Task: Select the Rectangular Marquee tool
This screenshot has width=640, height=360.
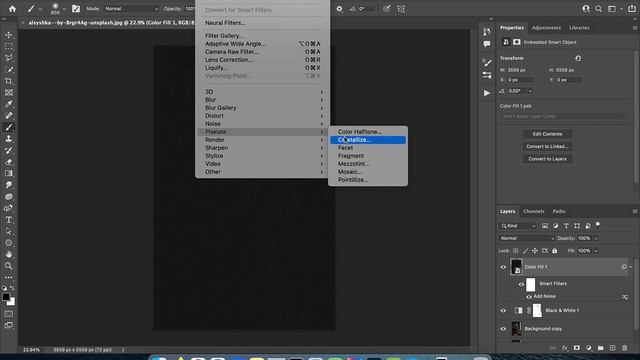Action: [9, 47]
